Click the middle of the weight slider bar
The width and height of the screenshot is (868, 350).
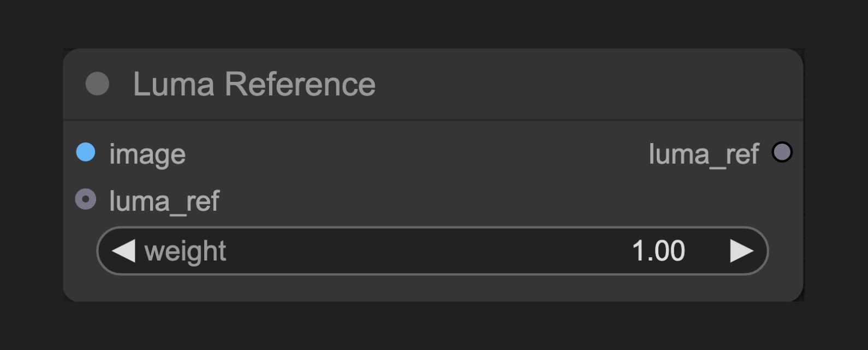coord(432,251)
